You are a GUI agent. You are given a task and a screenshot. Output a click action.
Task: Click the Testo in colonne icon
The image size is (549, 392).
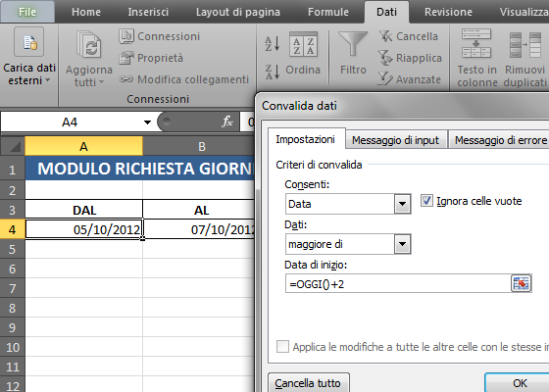[476, 44]
